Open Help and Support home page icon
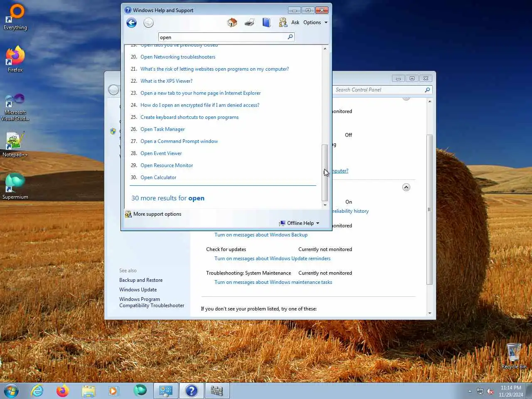The width and height of the screenshot is (532, 399). [232, 22]
